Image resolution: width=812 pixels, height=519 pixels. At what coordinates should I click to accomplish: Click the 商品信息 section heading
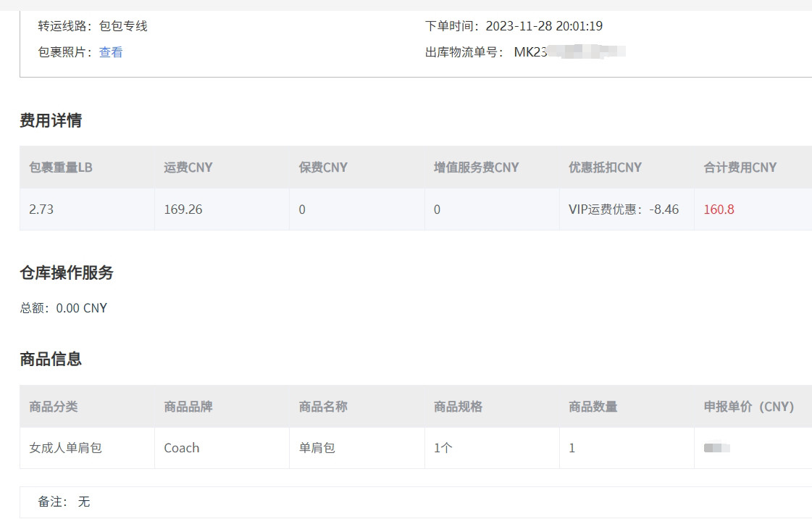click(50, 359)
